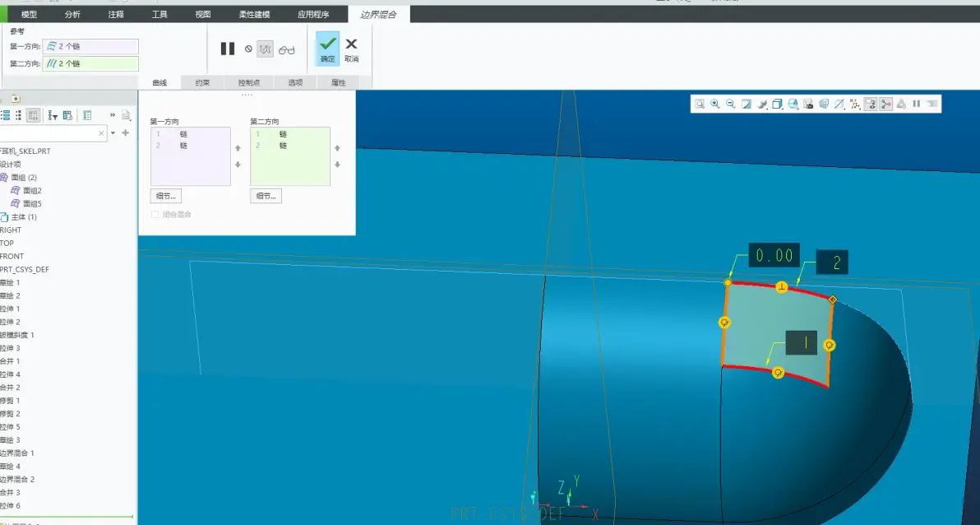This screenshot has height=525, width=980.
Task: Pause the boundary blend feature
Action: (x=228, y=49)
